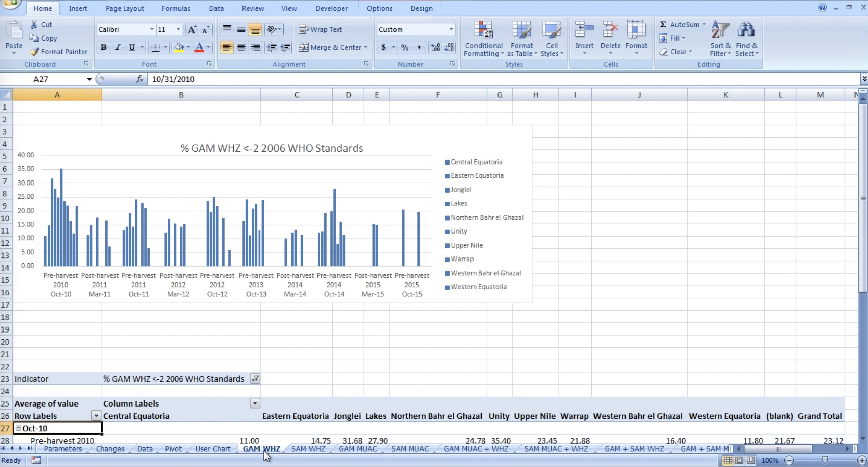Click the Find & Select binoculars
868x467 pixels.
tap(746, 30)
